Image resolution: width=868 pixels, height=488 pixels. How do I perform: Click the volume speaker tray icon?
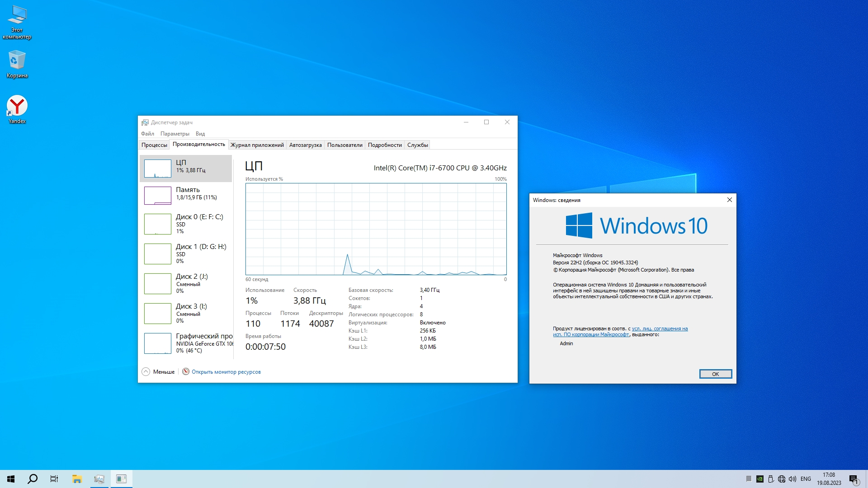792,479
